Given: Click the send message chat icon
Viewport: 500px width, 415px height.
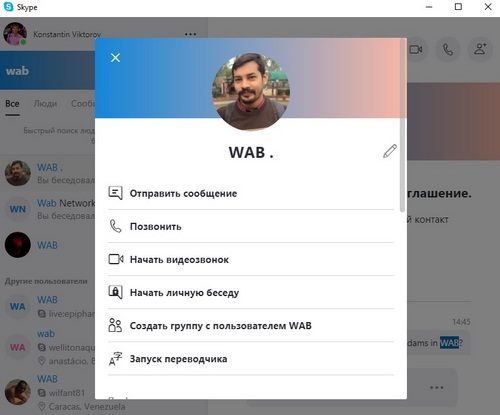Looking at the screenshot, I should tap(115, 193).
